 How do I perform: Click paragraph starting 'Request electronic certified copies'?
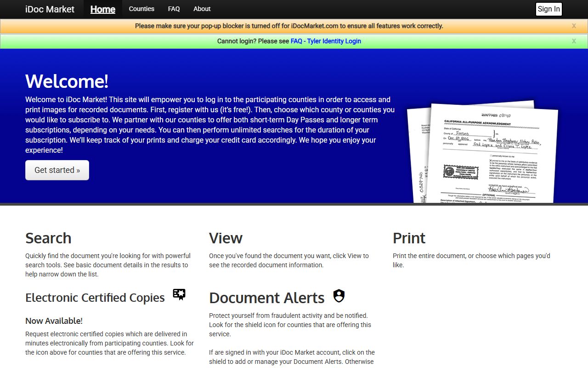pos(109,343)
